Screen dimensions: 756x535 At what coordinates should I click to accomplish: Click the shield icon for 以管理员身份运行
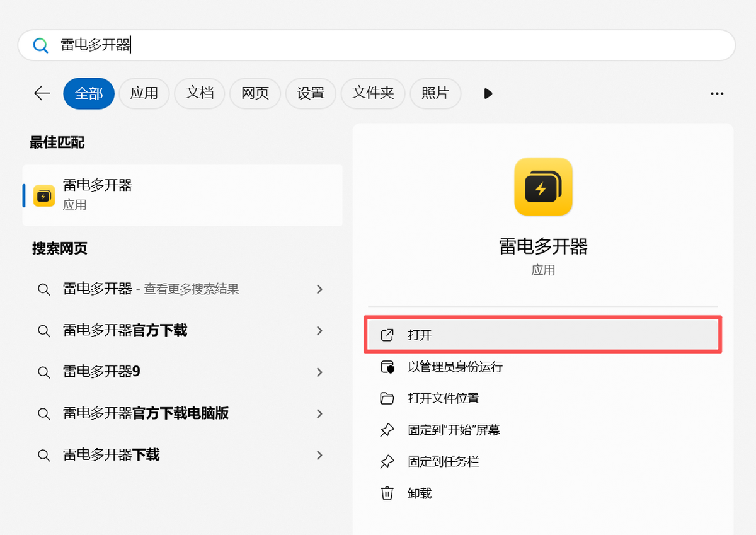point(387,367)
